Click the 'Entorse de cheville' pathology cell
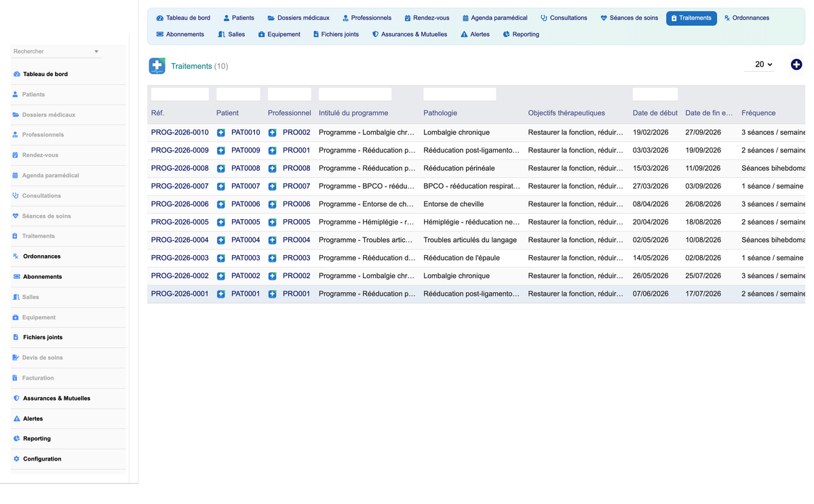 (454, 204)
